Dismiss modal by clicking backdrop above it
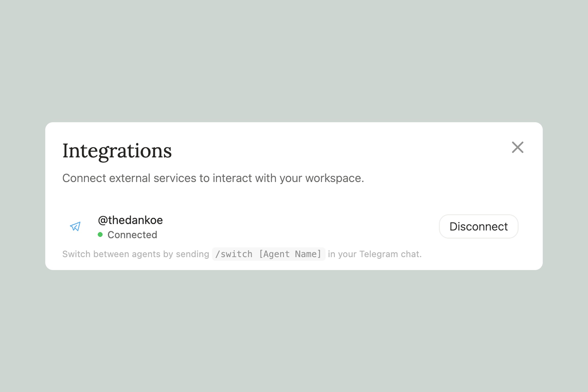This screenshot has height=392, width=588. (294, 61)
